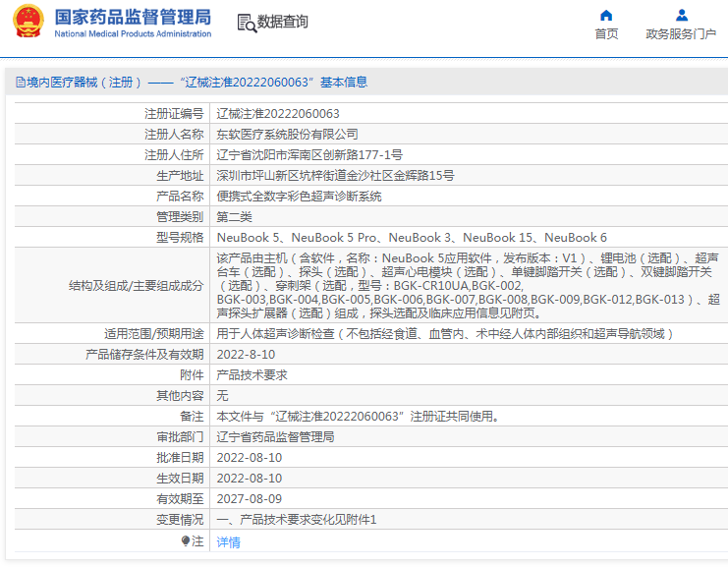Click the 审批部门 label

click(180, 437)
